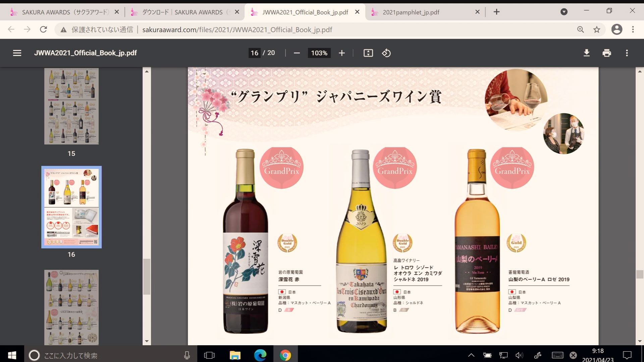Screen dimensions: 644x362
Task: Click 山梨のベーリーA ロゼ 2019 wine name
Action: pyautogui.click(x=539, y=279)
